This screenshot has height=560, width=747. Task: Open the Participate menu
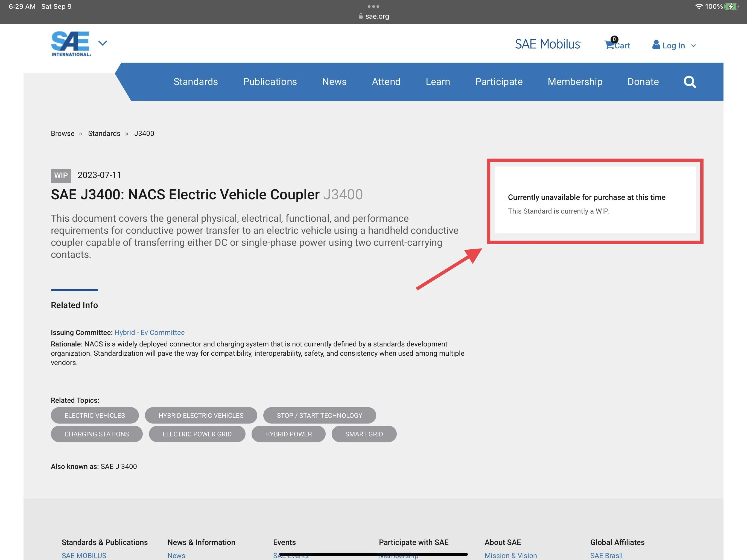point(499,82)
